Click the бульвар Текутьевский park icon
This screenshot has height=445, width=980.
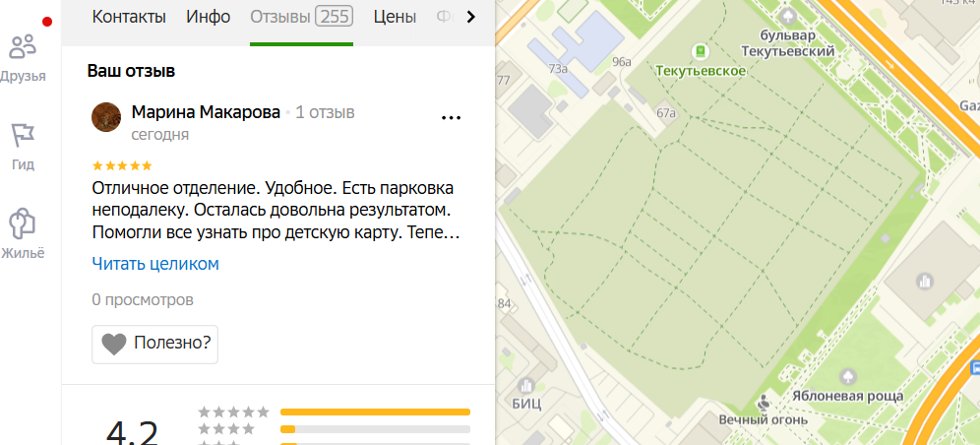(788, 15)
